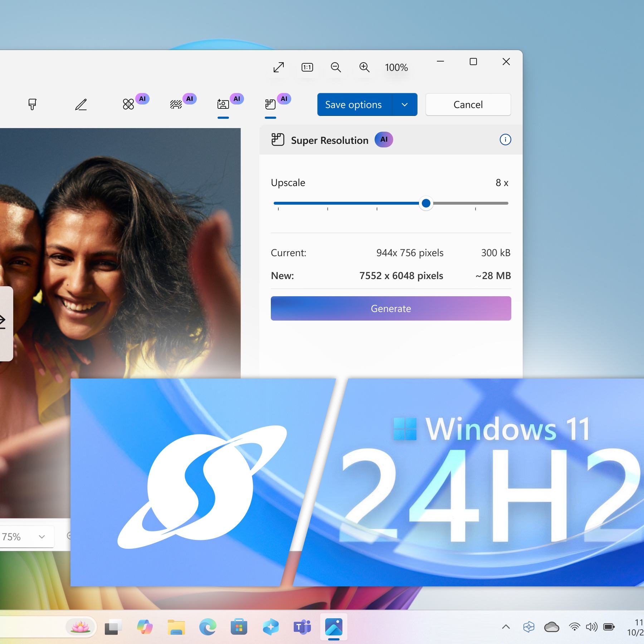Open the AI background blur tool
644x644 pixels.
176,104
